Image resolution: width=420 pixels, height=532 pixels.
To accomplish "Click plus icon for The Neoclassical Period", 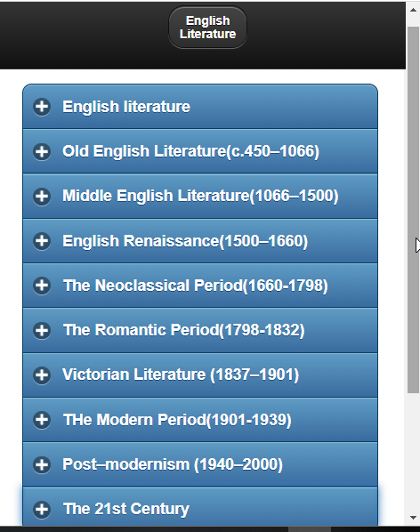I will [42, 286].
